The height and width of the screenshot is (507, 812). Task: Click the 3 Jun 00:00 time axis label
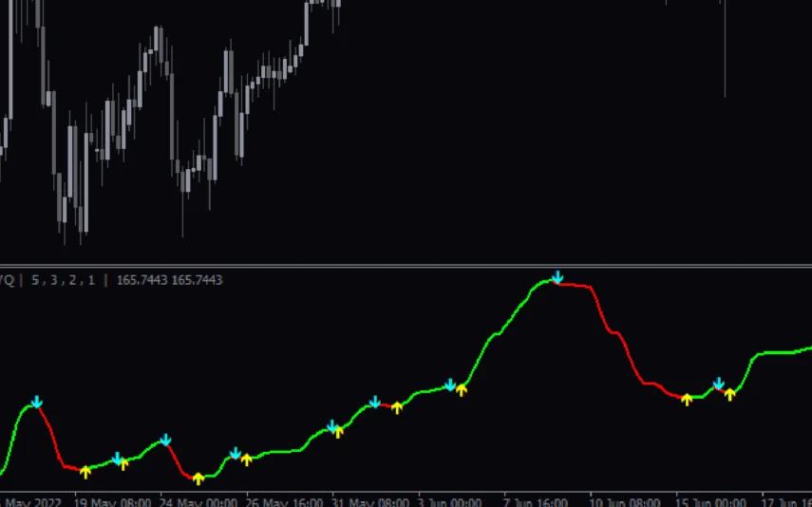[448, 501]
